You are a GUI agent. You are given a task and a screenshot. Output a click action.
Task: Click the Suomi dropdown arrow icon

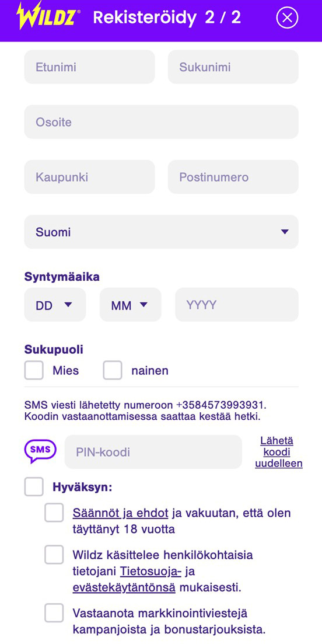pyautogui.click(x=285, y=232)
